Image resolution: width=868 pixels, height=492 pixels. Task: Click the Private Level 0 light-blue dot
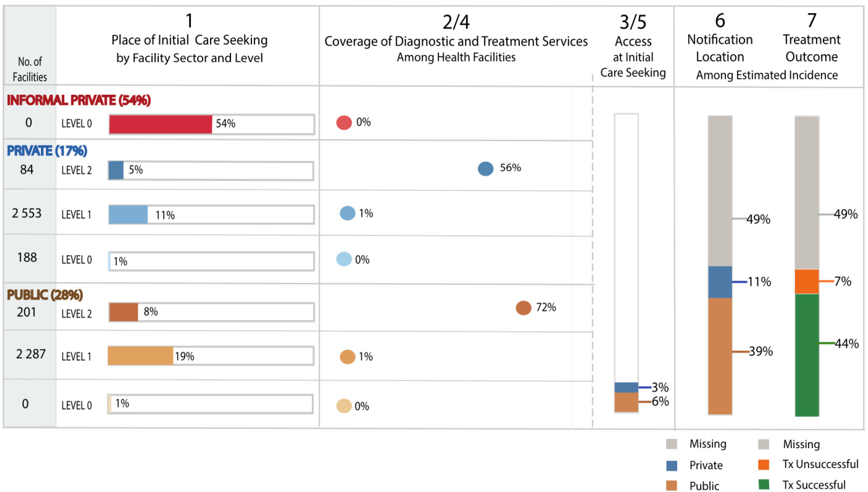(344, 259)
